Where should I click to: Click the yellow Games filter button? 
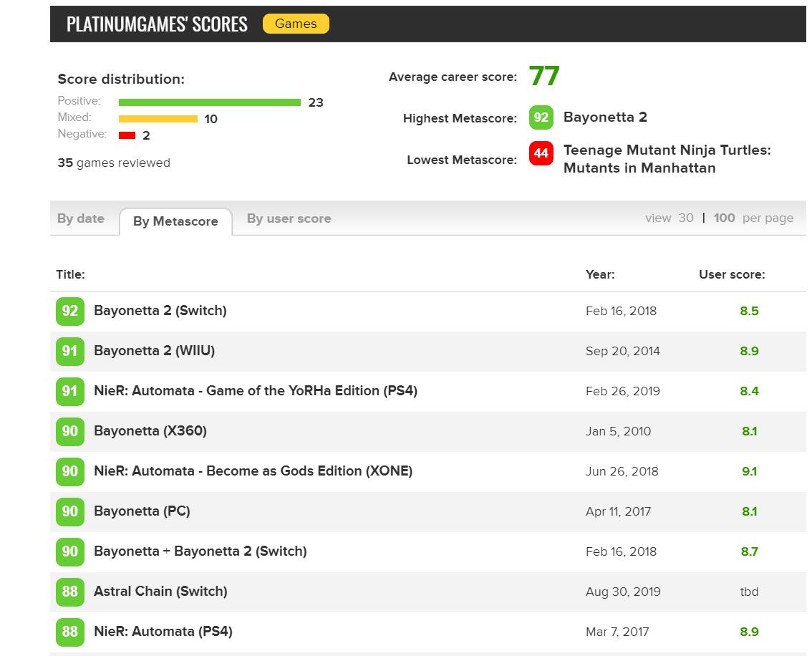coord(296,24)
